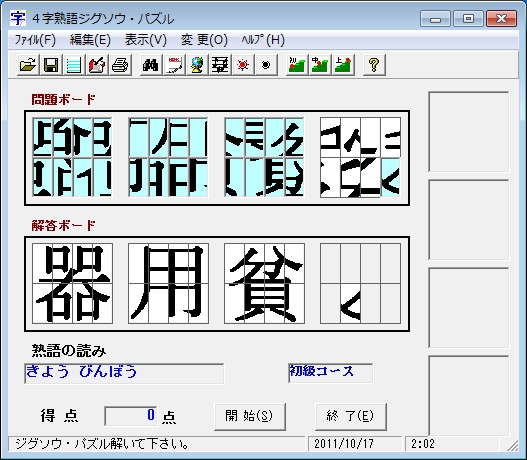The width and height of the screenshot is (527, 460).
Task: Print using the printer icon
Action: [120, 65]
